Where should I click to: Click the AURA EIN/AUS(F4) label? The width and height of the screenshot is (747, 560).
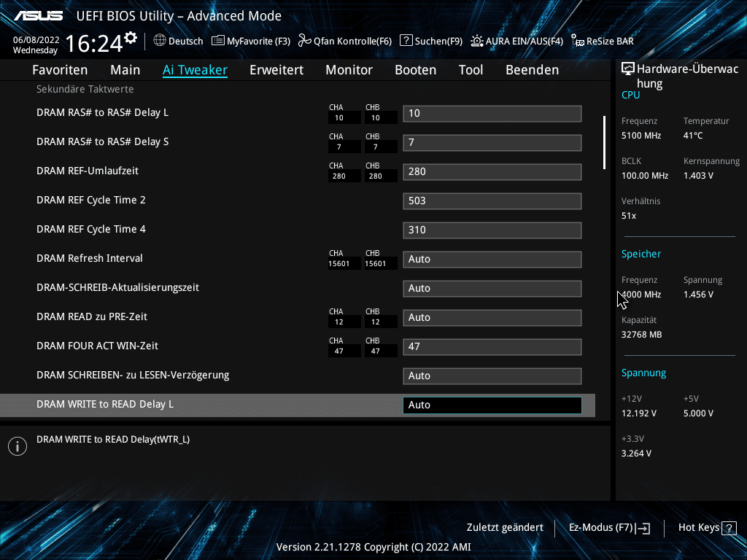coord(524,42)
